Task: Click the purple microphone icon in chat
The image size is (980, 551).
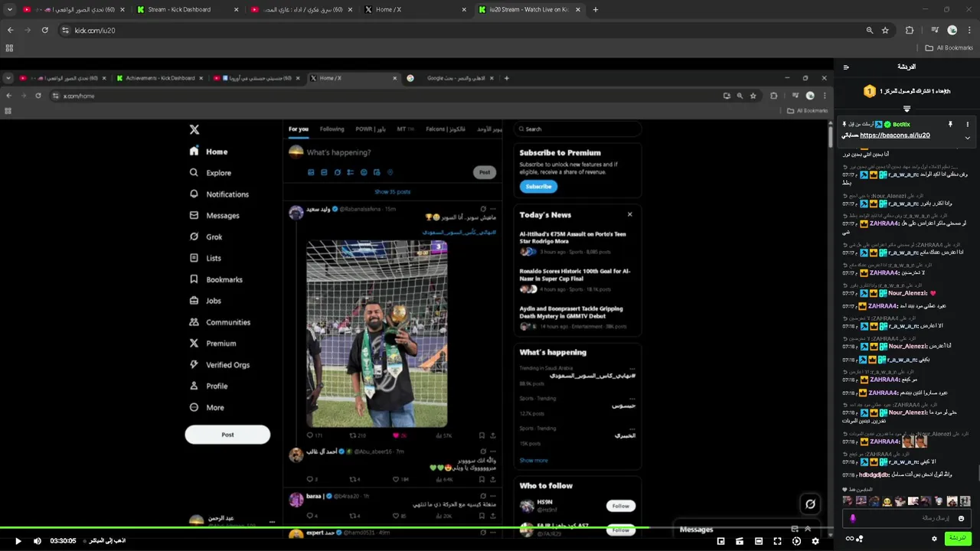Action: [853, 518]
